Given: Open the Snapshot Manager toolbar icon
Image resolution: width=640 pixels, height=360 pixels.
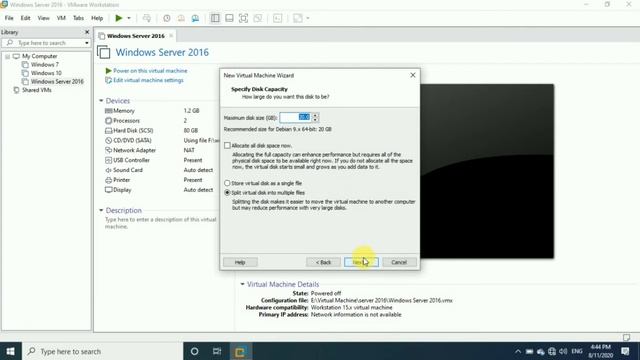Looking at the screenshot, I should point(195,18).
